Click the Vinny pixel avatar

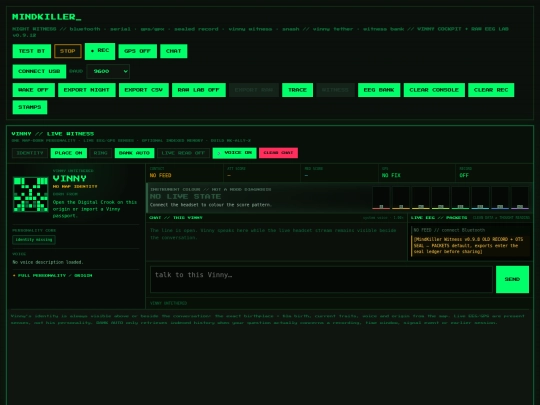(x=31, y=194)
